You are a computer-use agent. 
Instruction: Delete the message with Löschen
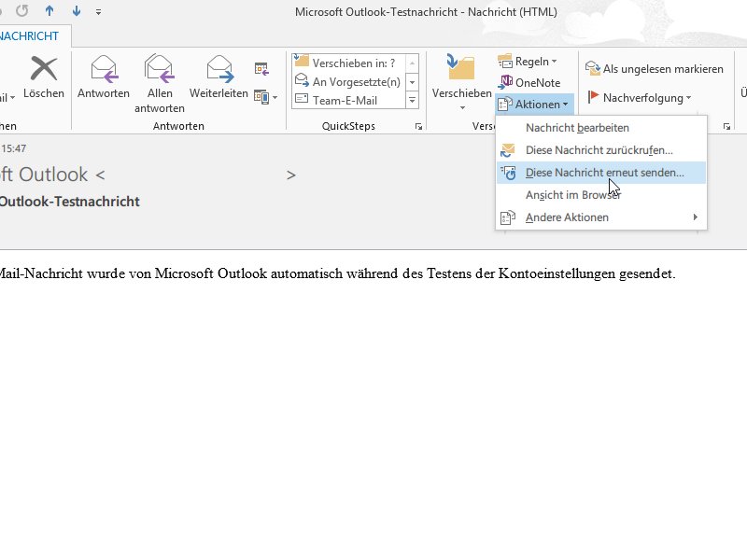point(44,77)
